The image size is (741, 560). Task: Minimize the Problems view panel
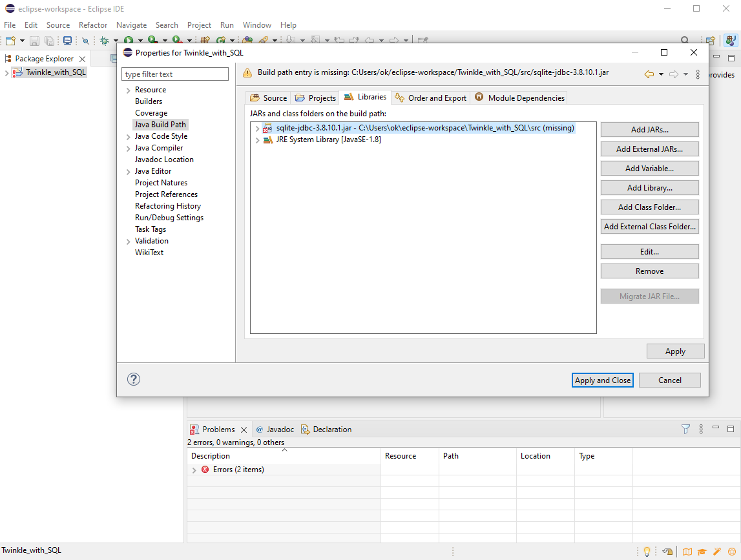pyautogui.click(x=716, y=428)
